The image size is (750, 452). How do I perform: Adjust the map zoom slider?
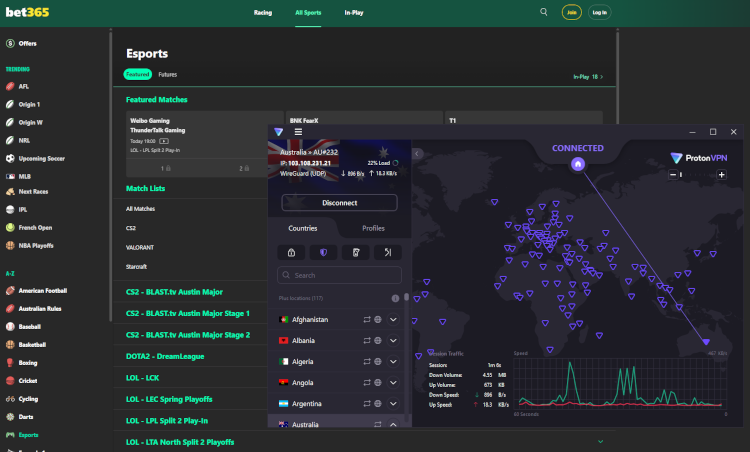[x=697, y=175]
